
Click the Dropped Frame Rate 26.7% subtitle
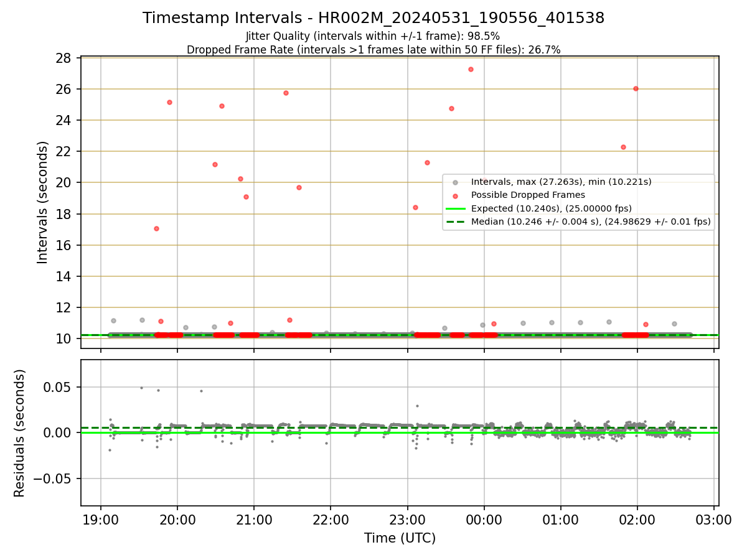pyautogui.click(x=374, y=50)
